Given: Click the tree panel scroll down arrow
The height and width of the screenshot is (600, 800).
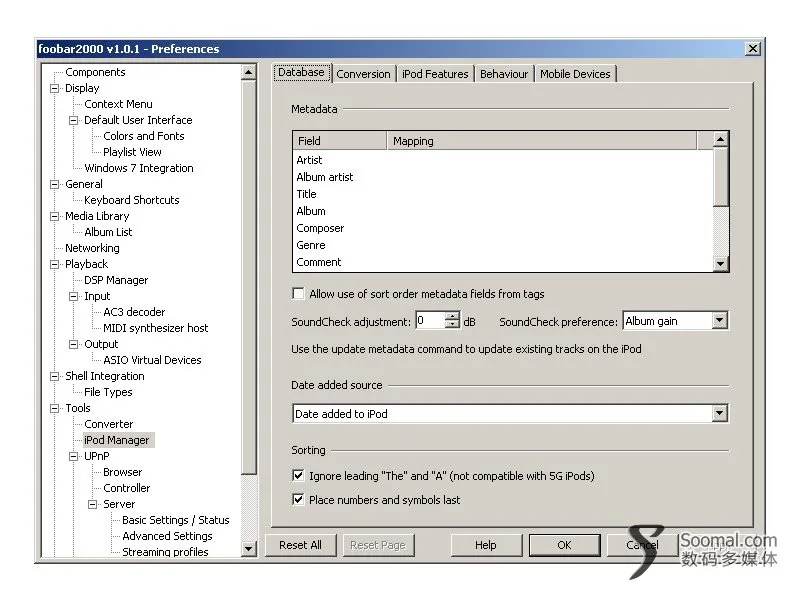Looking at the screenshot, I should click(x=248, y=549).
